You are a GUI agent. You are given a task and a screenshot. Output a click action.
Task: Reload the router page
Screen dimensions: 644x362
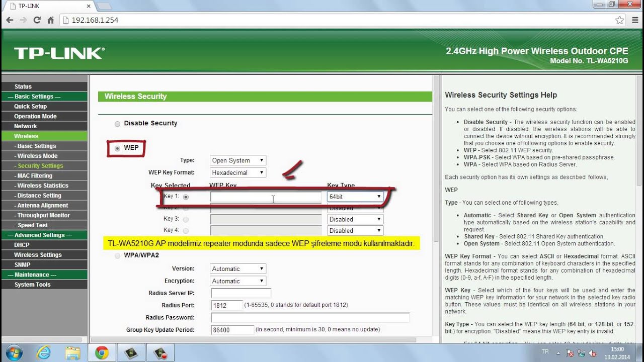(x=37, y=20)
